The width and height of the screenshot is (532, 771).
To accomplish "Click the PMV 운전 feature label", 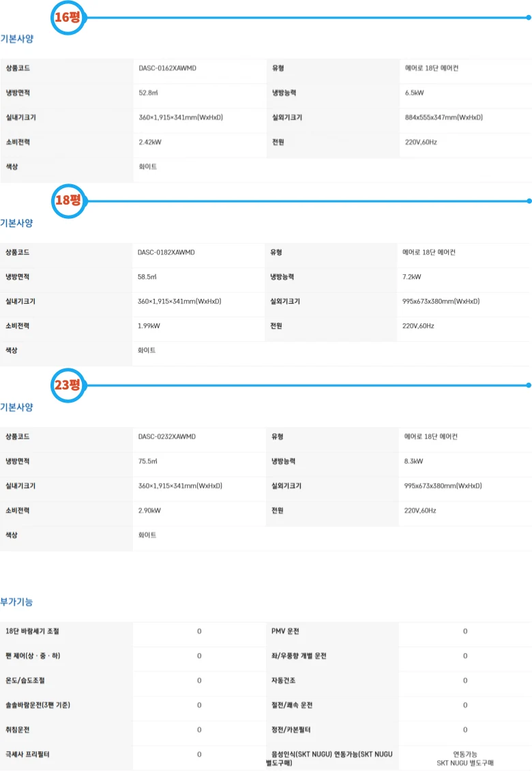I will 285,631.
